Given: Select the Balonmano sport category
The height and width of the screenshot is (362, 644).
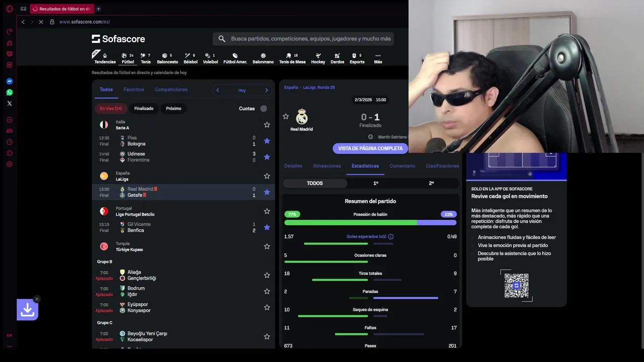Looking at the screenshot, I should (263, 58).
